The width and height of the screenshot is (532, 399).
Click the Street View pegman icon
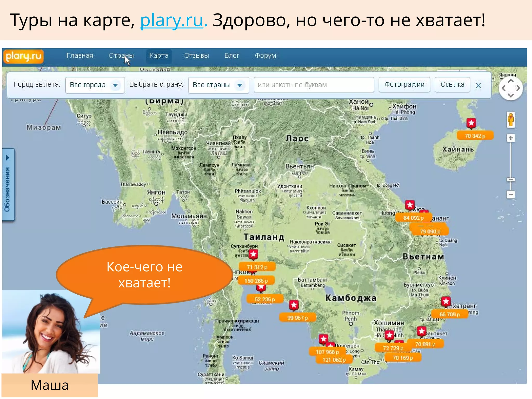pos(511,119)
